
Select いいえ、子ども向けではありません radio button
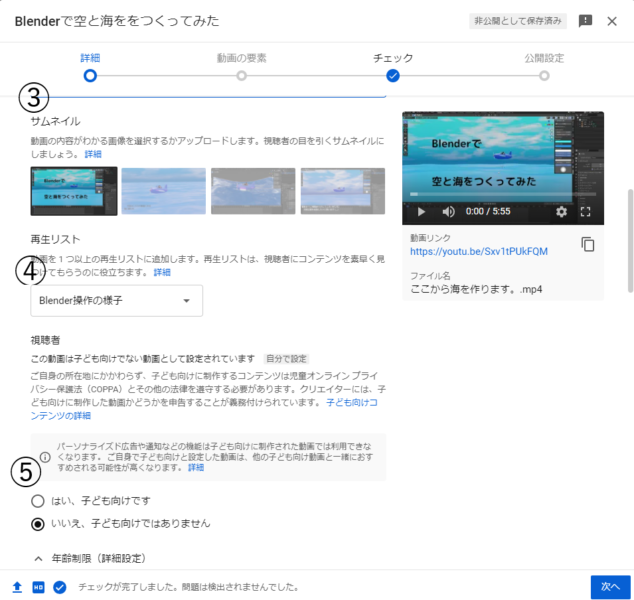point(38,524)
